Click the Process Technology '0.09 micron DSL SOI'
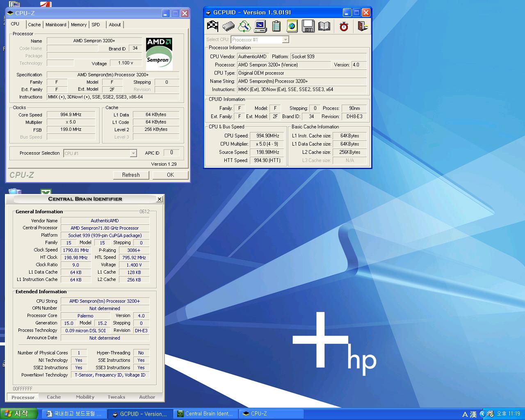This screenshot has height=420, width=525. (85, 331)
